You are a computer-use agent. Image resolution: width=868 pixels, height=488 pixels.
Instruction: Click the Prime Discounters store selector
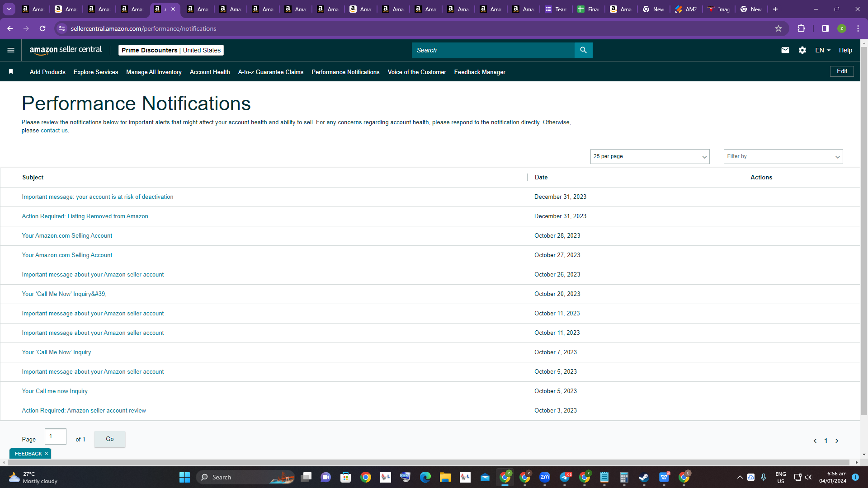coord(171,50)
